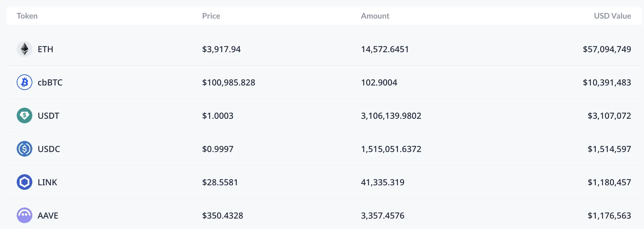Click the AAVE USD value $1,176,563
644x229 pixels.
point(609,216)
